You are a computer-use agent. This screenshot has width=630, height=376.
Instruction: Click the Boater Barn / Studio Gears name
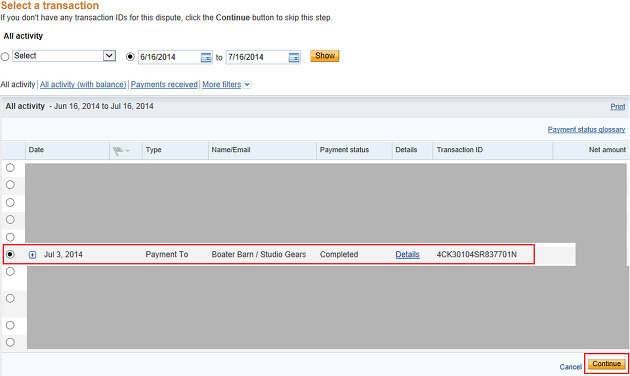pos(259,254)
